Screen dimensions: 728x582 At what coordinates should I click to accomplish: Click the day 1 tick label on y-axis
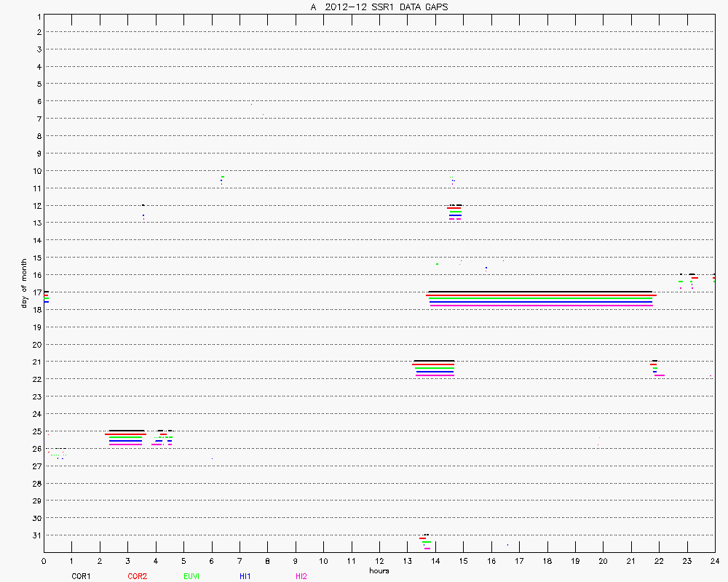(x=38, y=15)
